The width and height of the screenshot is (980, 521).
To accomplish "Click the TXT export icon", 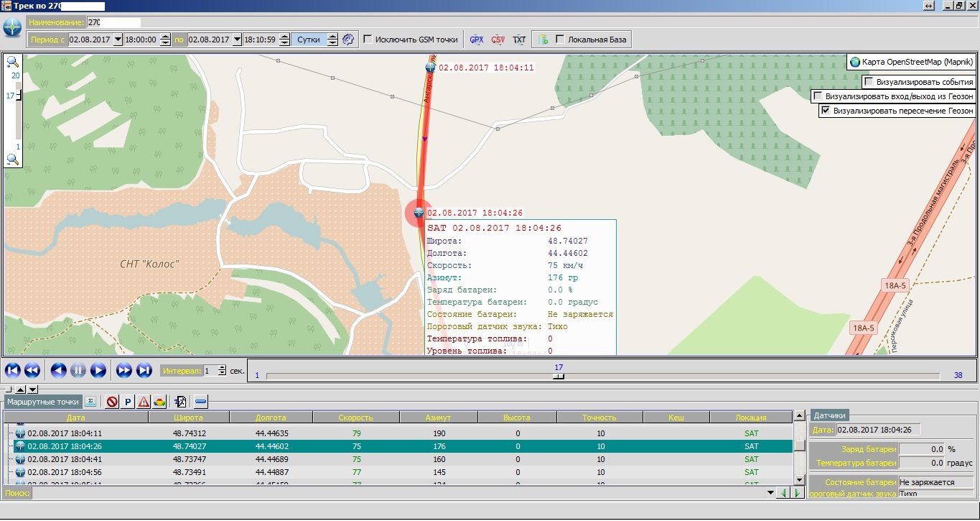I will pos(519,40).
